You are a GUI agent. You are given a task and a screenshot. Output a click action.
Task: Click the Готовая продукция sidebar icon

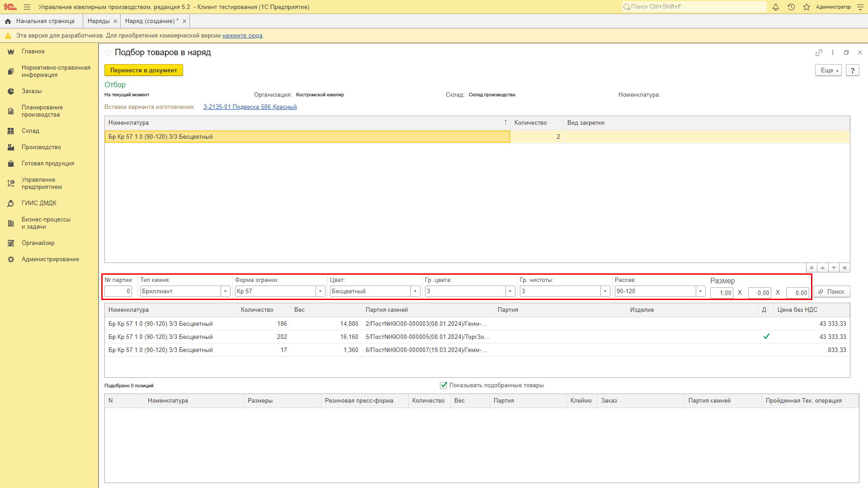(x=11, y=164)
